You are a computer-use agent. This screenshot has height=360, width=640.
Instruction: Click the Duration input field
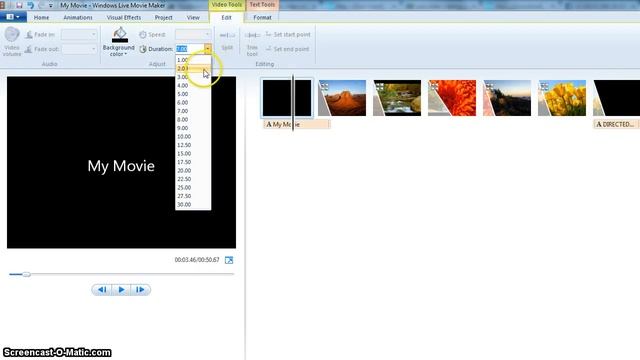coord(190,49)
